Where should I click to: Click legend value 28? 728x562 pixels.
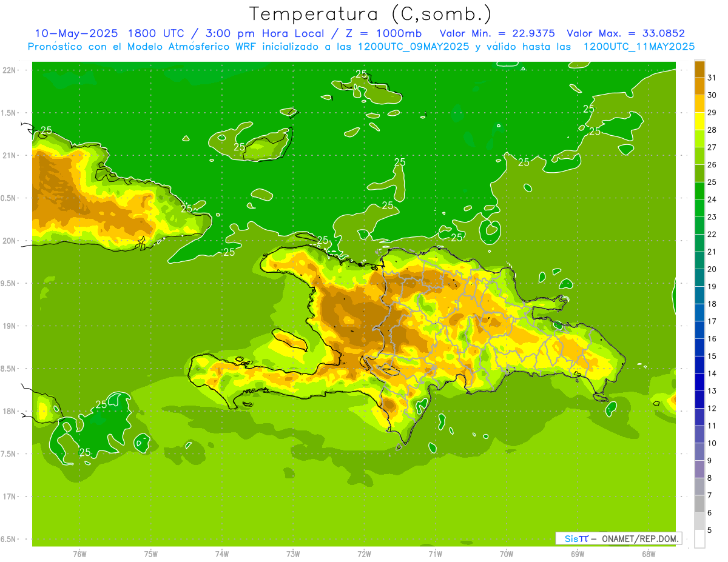pos(712,130)
